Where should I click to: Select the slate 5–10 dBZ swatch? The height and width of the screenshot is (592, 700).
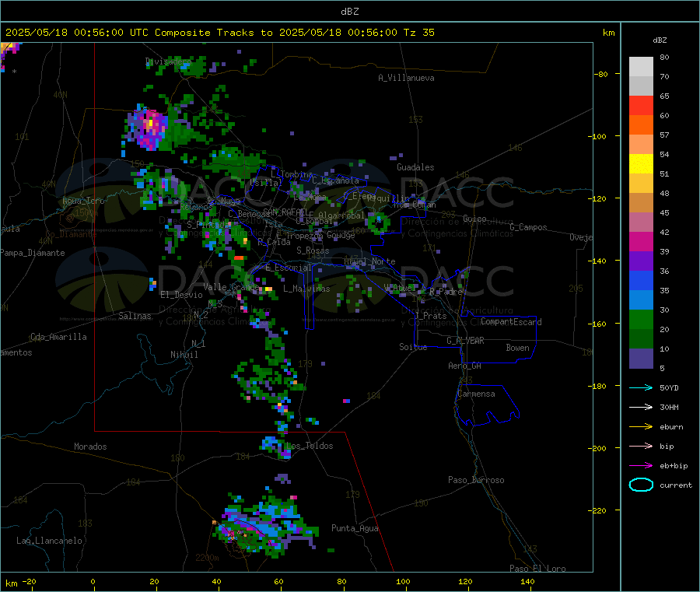click(641, 359)
